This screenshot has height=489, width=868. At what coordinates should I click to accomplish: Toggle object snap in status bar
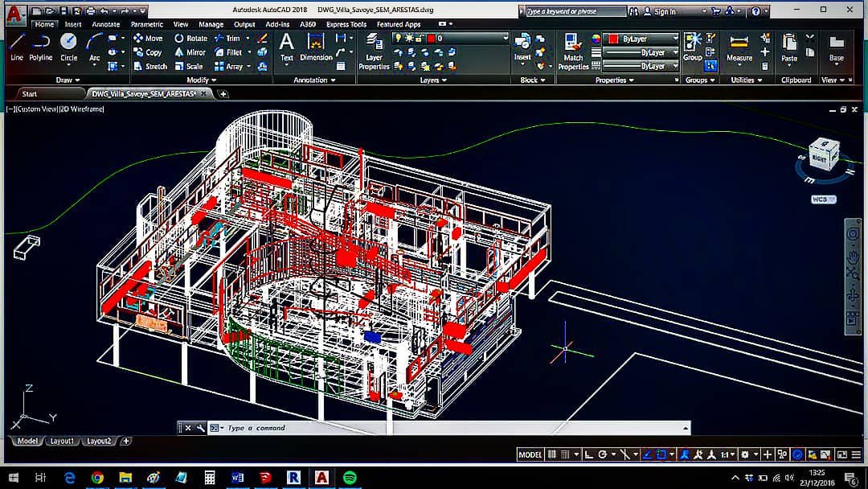click(x=661, y=454)
